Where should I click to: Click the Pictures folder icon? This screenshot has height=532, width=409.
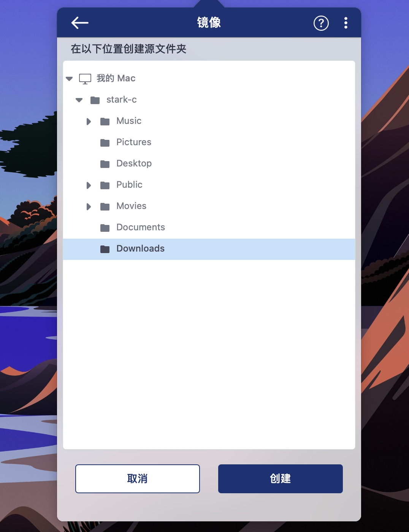coord(105,143)
